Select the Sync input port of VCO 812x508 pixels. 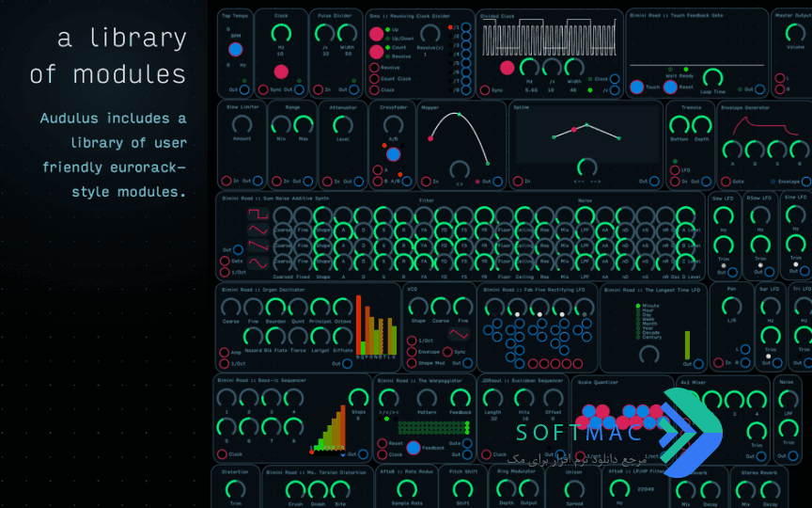[448, 352]
